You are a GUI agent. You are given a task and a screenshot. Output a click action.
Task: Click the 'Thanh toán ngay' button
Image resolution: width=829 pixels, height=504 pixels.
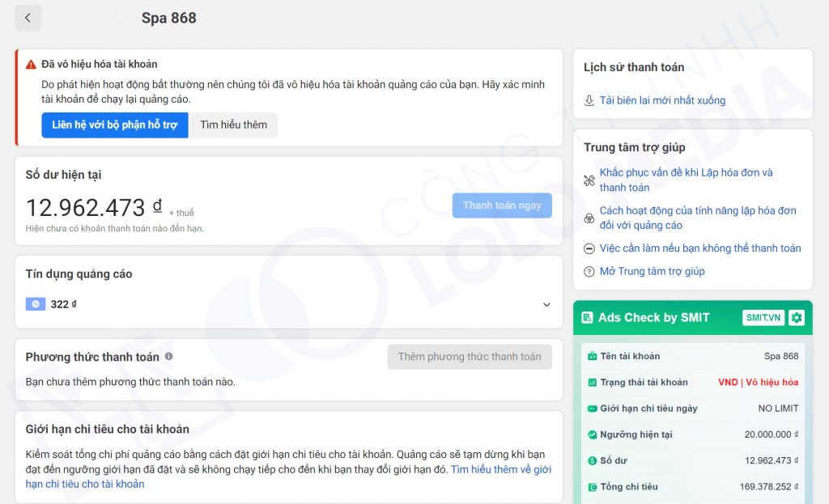(502, 205)
